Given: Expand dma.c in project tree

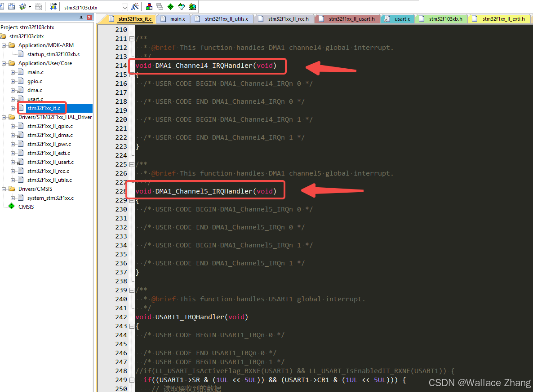Looking at the screenshot, I should click(x=13, y=90).
